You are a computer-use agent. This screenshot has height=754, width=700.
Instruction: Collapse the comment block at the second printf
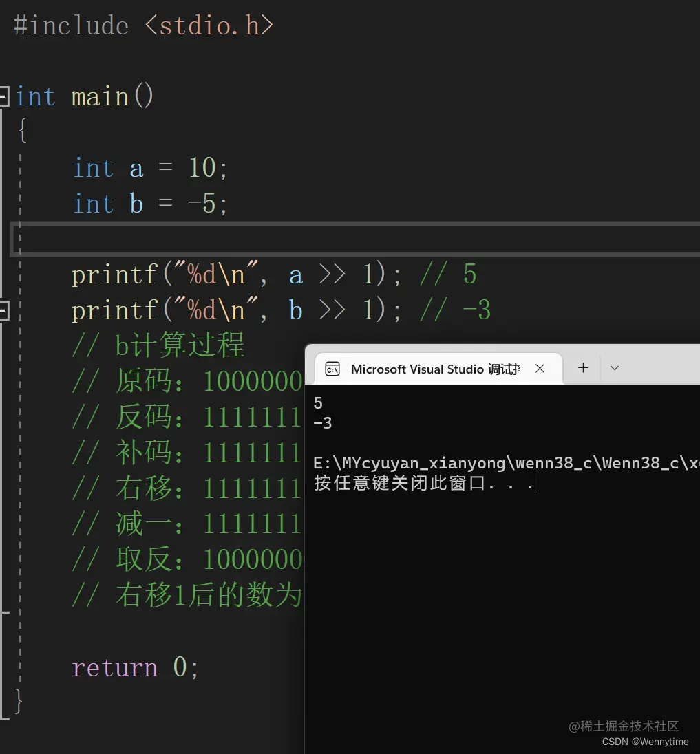(3, 310)
